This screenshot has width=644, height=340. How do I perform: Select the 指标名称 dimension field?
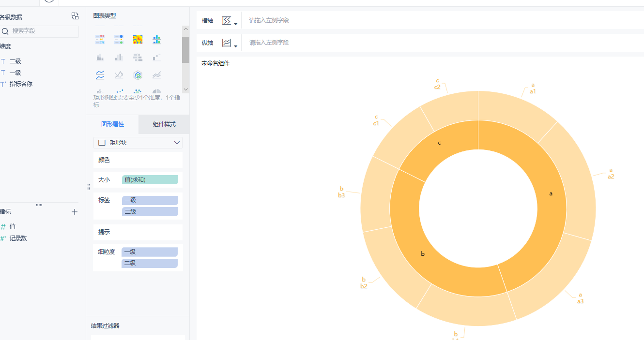pos(21,84)
